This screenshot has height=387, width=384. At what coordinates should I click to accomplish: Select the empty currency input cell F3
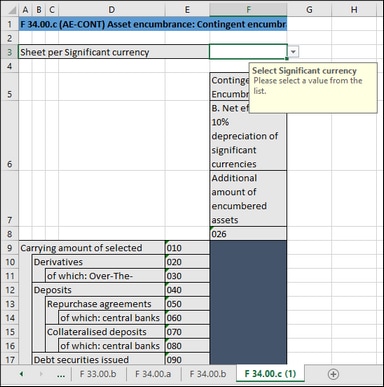coord(248,52)
